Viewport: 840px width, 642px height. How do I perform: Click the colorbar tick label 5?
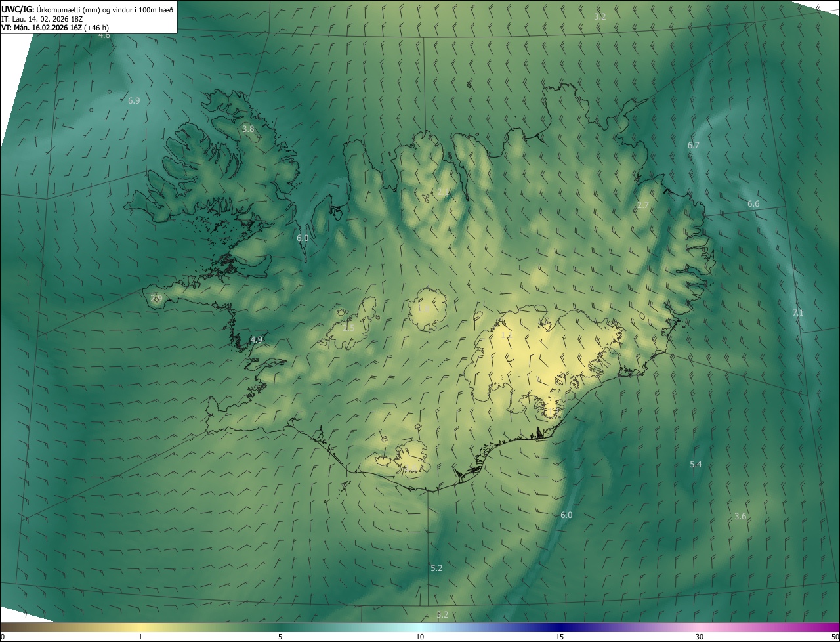[280, 637]
